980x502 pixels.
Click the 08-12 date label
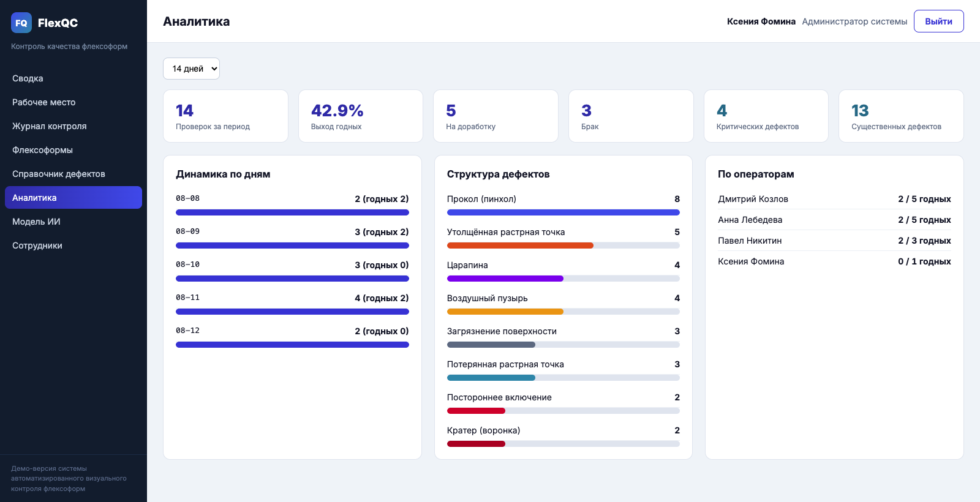[187, 331]
